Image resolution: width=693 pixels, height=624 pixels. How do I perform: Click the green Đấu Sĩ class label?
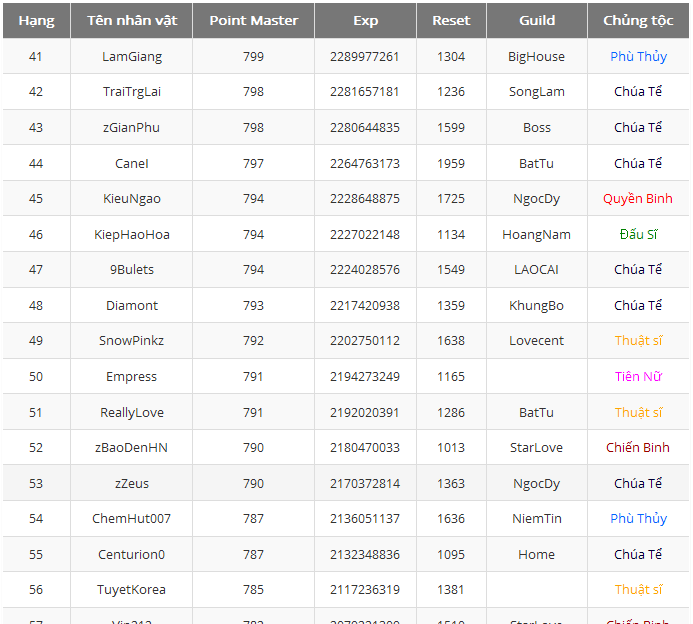[x=638, y=235]
